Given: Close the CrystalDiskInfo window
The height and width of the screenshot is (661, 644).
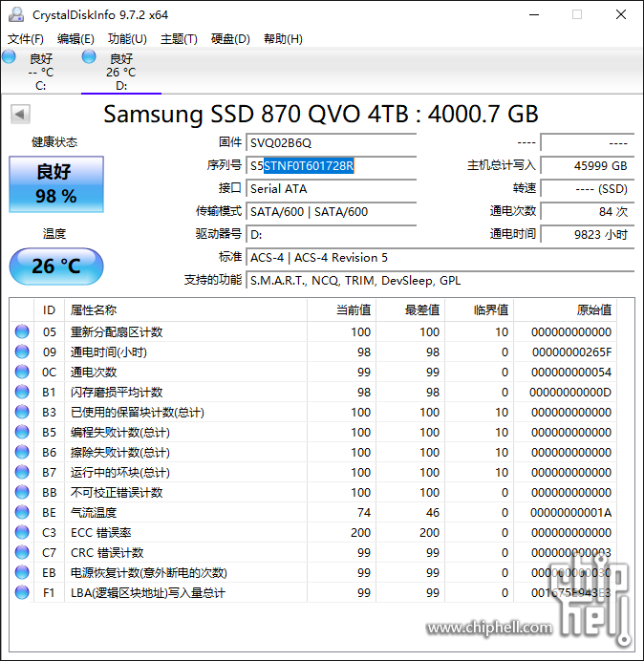Looking at the screenshot, I should tap(621, 14).
